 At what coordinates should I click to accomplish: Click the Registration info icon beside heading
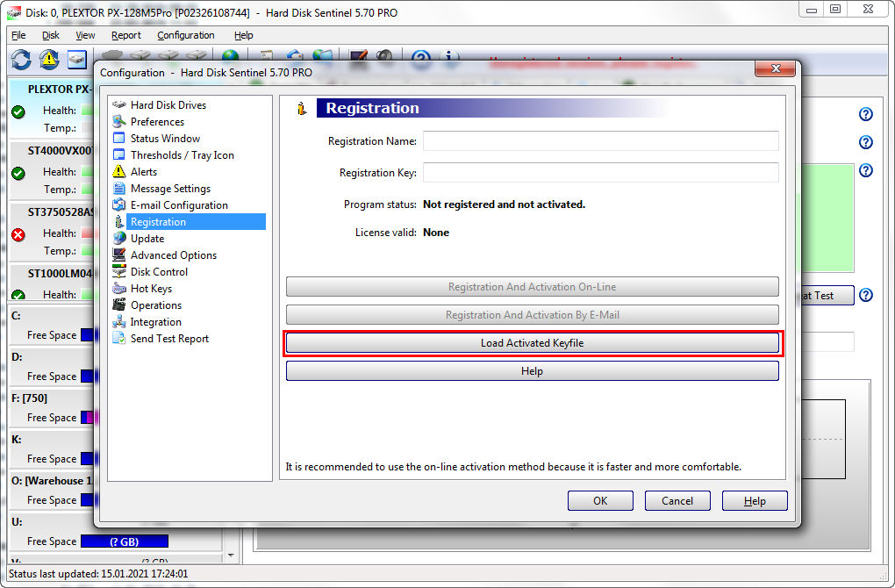[x=301, y=108]
